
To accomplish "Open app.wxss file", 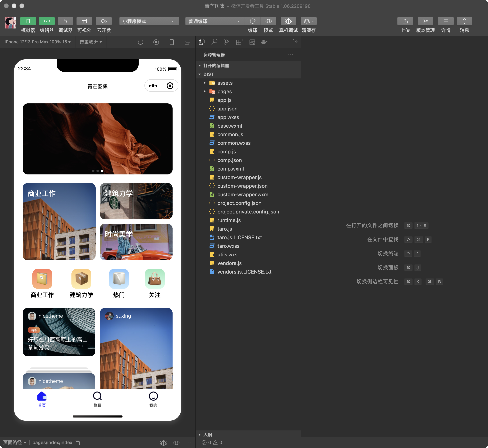I will 248,117.
